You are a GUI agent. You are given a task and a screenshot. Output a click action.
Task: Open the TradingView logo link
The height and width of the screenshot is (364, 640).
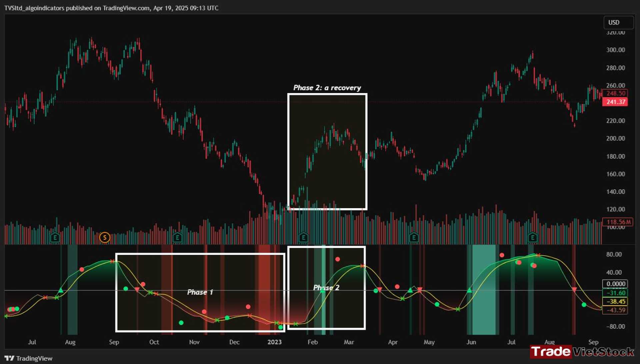[x=29, y=358]
